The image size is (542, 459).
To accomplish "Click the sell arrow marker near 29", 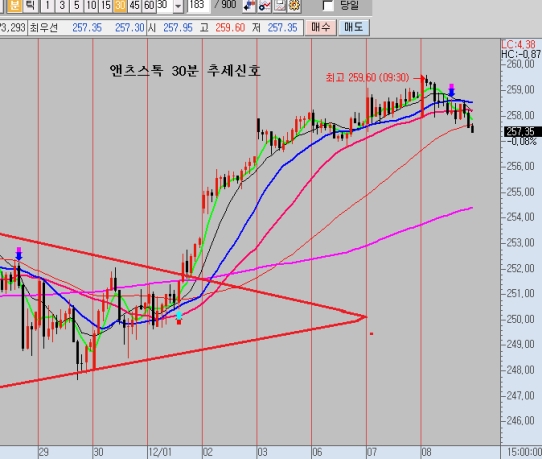I will click(19, 254).
